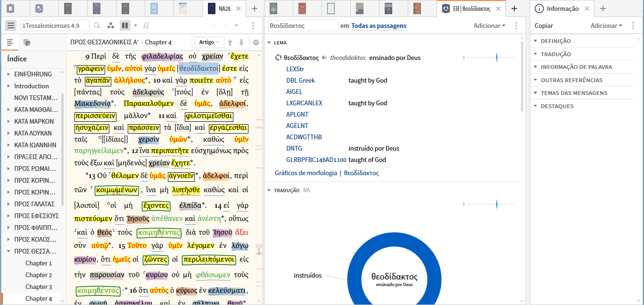Open the parallel resource sets stacked icon
644x305 pixels.
click(x=26, y=42)
